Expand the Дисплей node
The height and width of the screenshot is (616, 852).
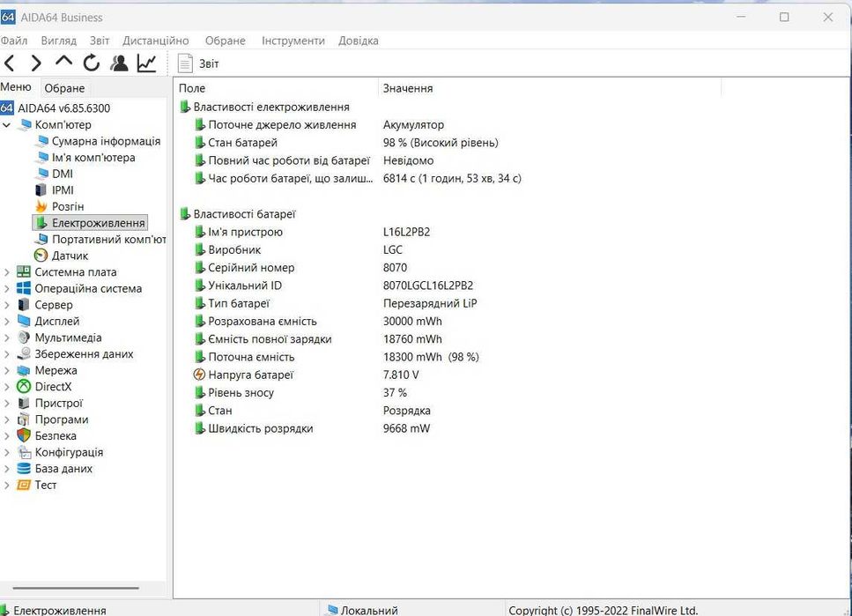pos(6,321)
